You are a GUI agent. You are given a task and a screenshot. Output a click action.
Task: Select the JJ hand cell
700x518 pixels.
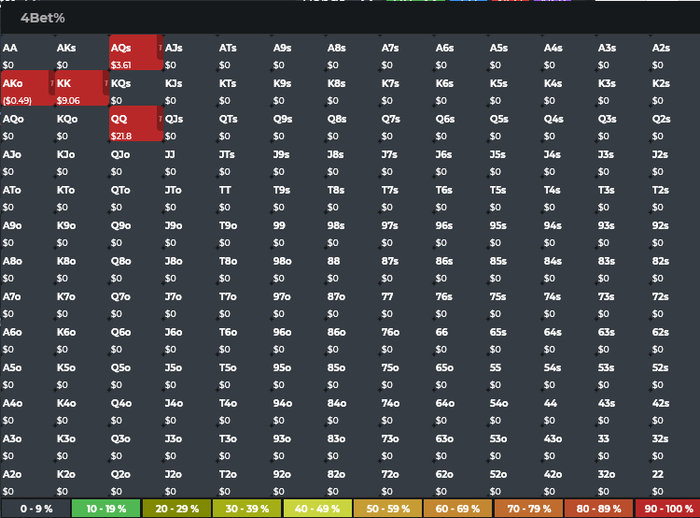190,159
